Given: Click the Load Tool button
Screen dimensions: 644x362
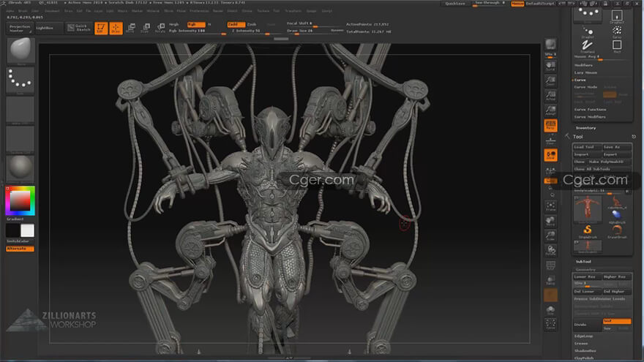Looking at the screenshot, I should [588, 147].
